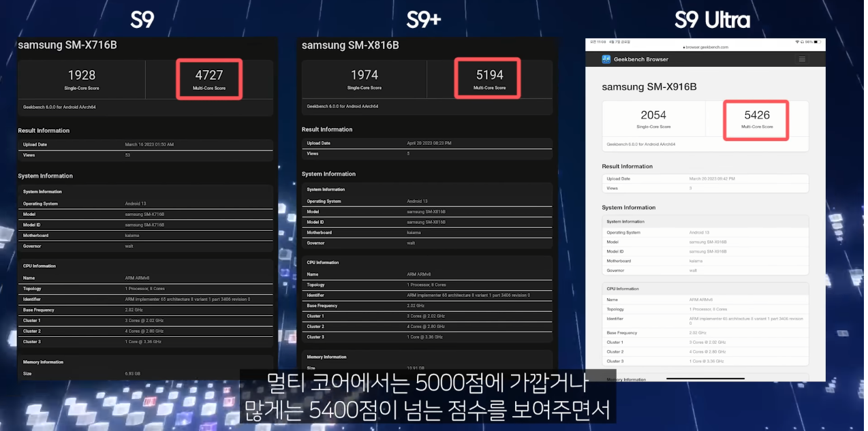Click Operating System row in S9+ panel
This screenshot has width=868, height=431.
(x=427, y=201)
